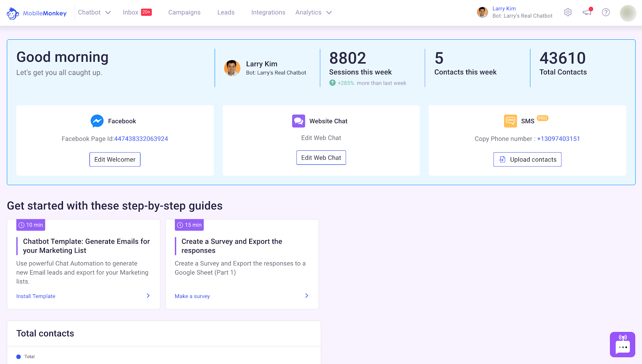642x364 pixels.
Task: Click the 10 min clock badge
Action: [31, 225]
